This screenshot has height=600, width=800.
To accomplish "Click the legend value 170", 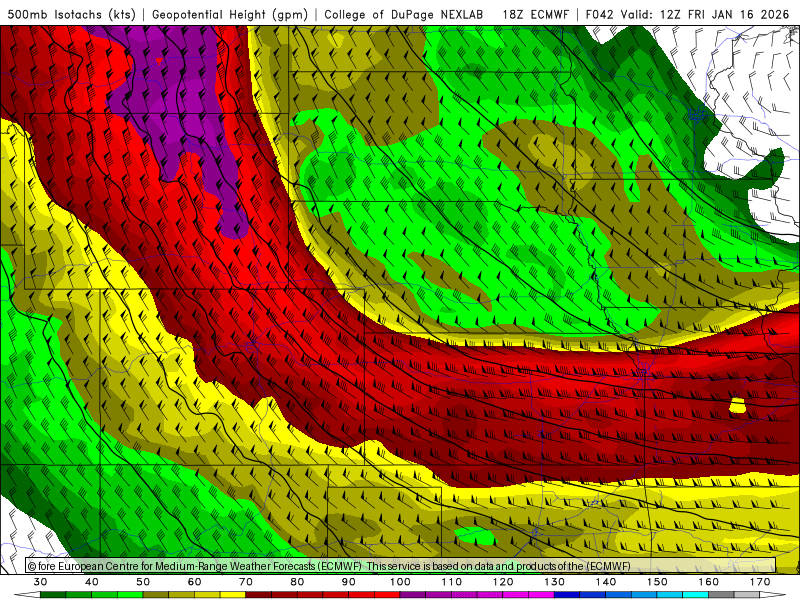I will (x=760, y=582).
